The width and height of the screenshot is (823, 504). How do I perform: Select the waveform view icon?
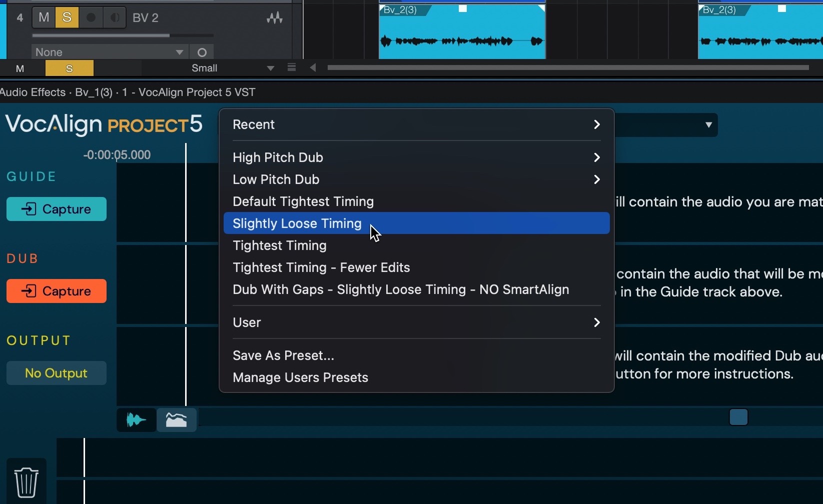coord(136,420)
